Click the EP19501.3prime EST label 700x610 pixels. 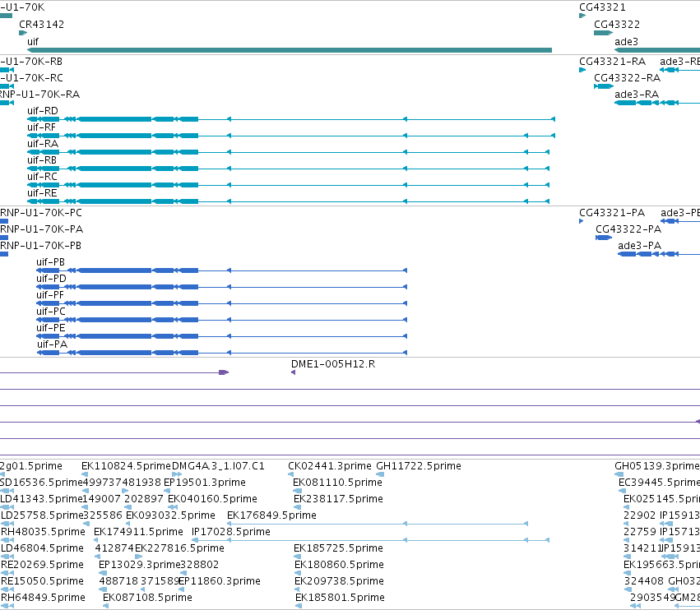pos(205,483)
